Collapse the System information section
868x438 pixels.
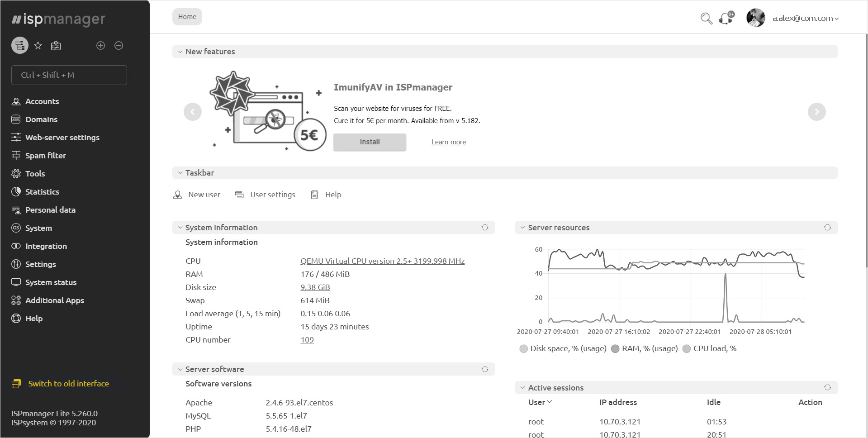click(180, 228)
